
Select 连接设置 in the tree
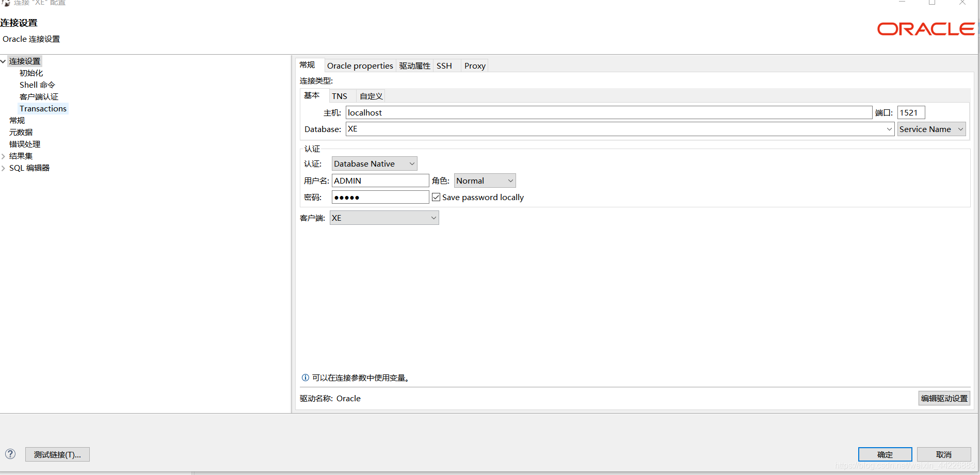click(25, 61)
